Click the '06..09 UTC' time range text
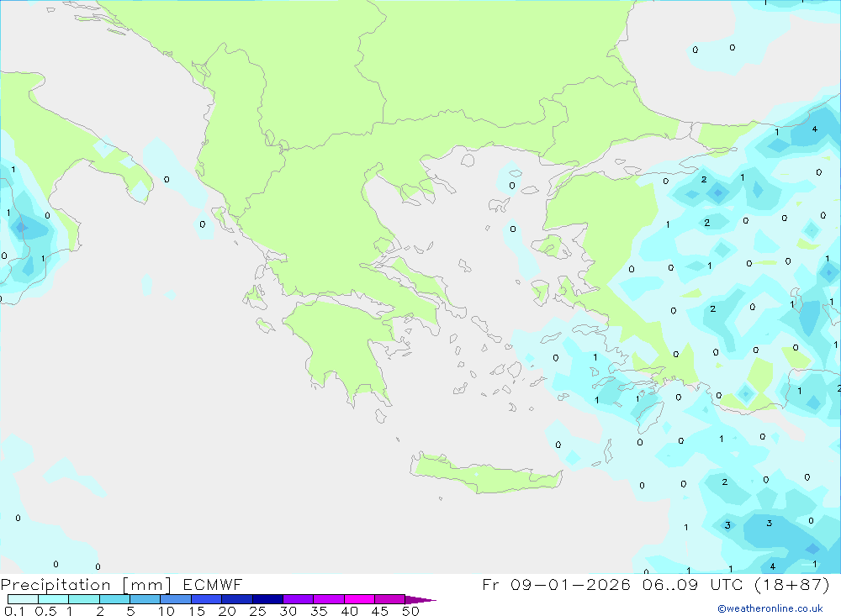 (692, 584)
